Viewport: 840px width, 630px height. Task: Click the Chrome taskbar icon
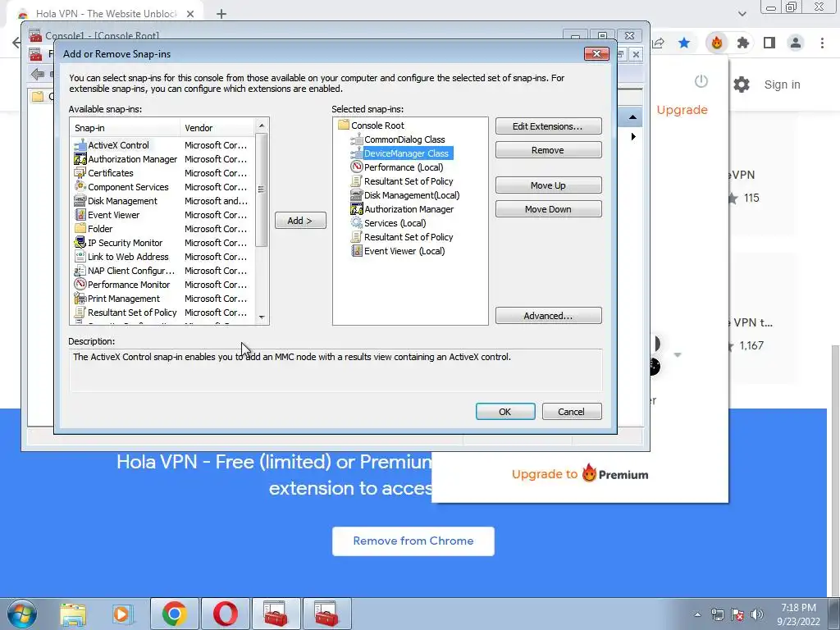175,614
